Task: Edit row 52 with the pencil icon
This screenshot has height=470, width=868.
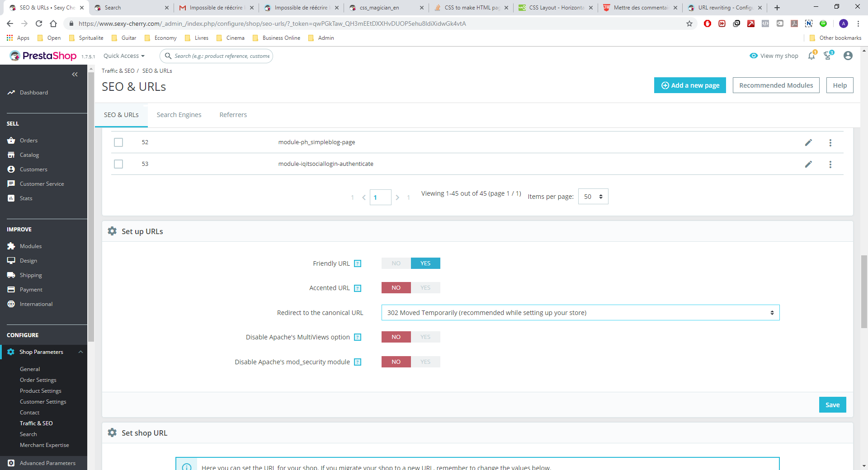Action: click(808, 142)
